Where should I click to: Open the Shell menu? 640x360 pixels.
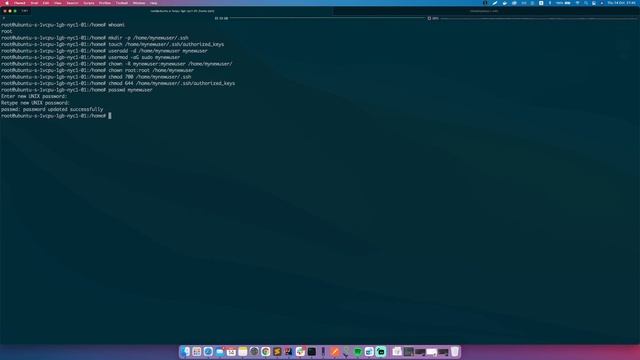pyautogui.click(x=34, y=3)
